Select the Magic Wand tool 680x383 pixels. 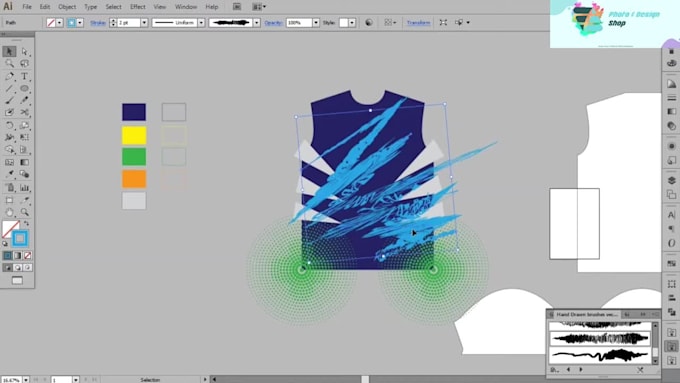click(x=9, y=64)
